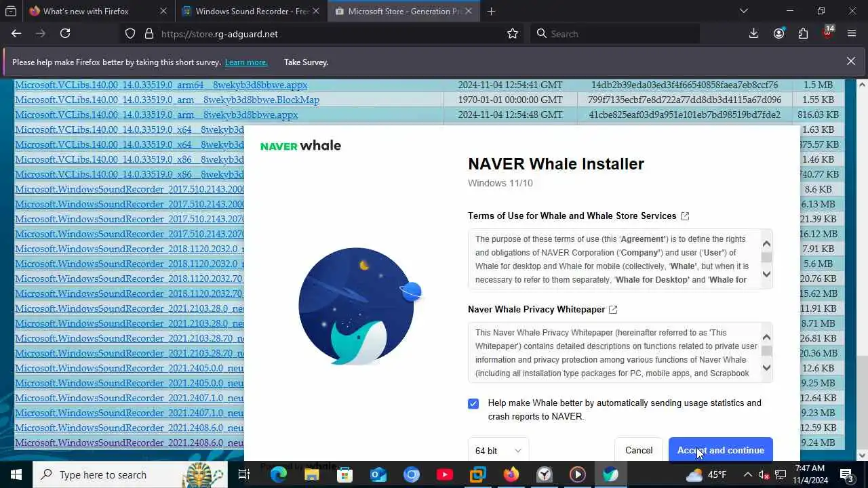Open the Firefox account icon
Image resolution: width=868 pixels, height=488 pixels.
coord(778,33)
